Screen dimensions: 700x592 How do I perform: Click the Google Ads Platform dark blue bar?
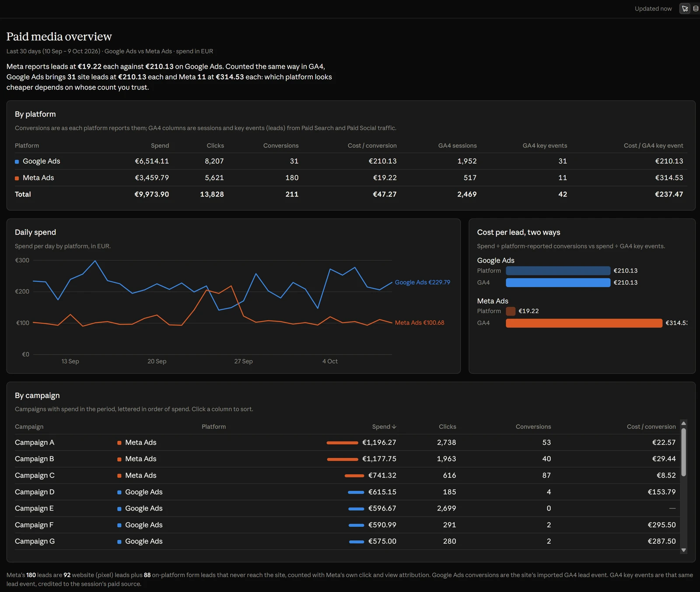tap(558, 271)
